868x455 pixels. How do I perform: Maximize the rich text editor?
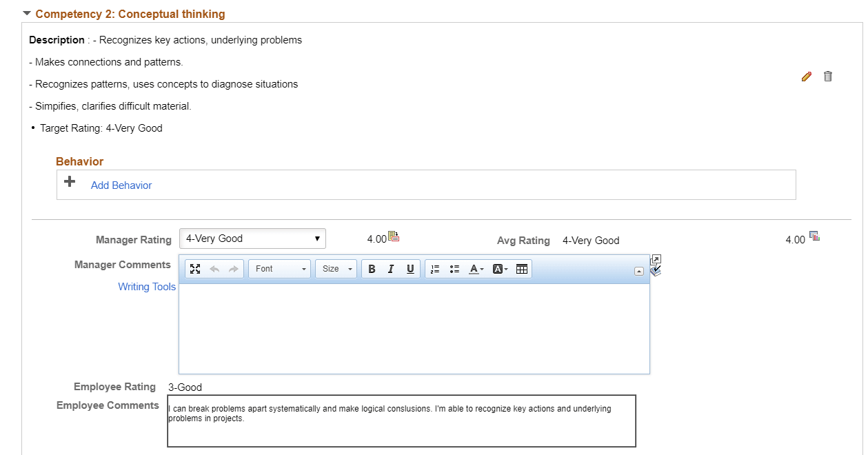(195, 269)
